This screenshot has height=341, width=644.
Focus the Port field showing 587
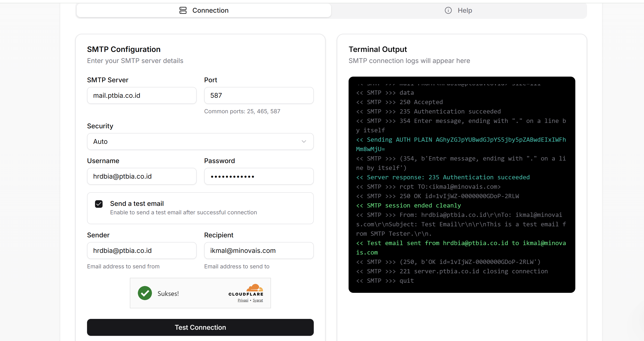pyautogui.click(x=258, y=95)
